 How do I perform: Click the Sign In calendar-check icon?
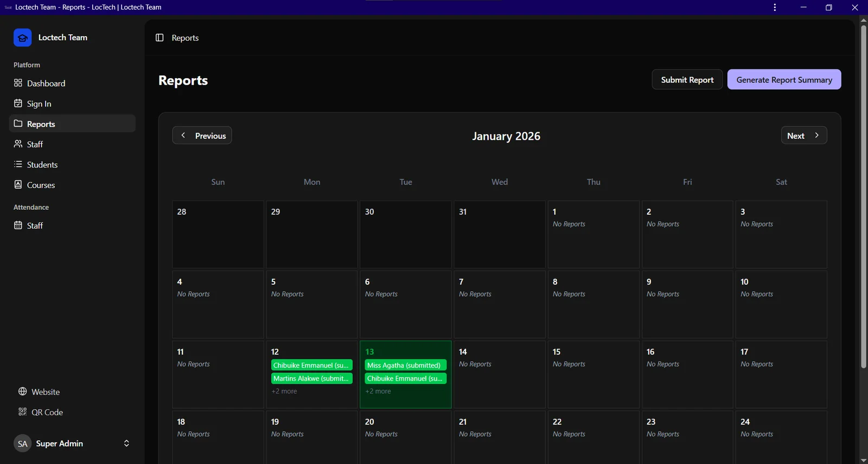coord(18,104)
